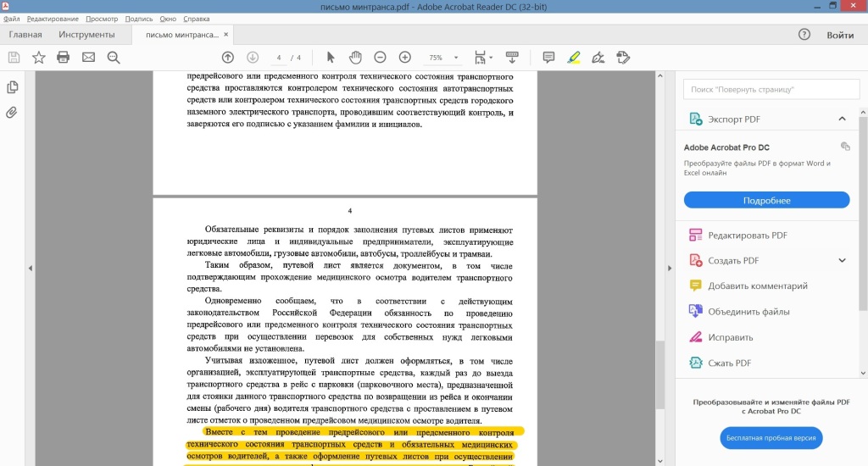Activate the yellow highlighter tool
Image resolution: width=868 pixels, height=466 pixels.
(574, 58)
